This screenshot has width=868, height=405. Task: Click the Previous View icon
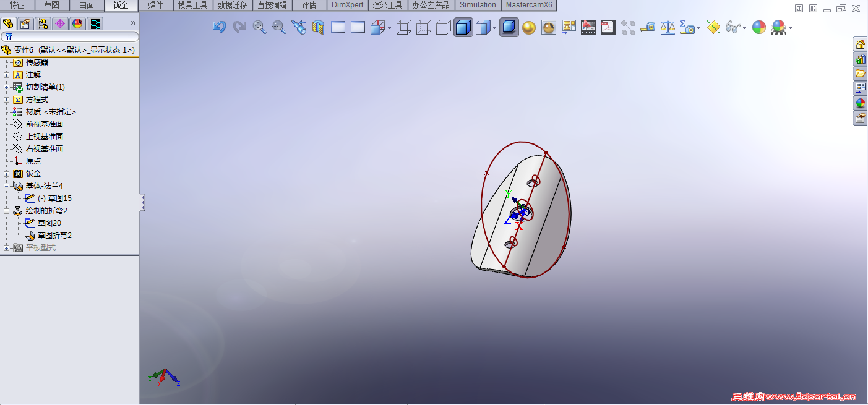[299, 27]
